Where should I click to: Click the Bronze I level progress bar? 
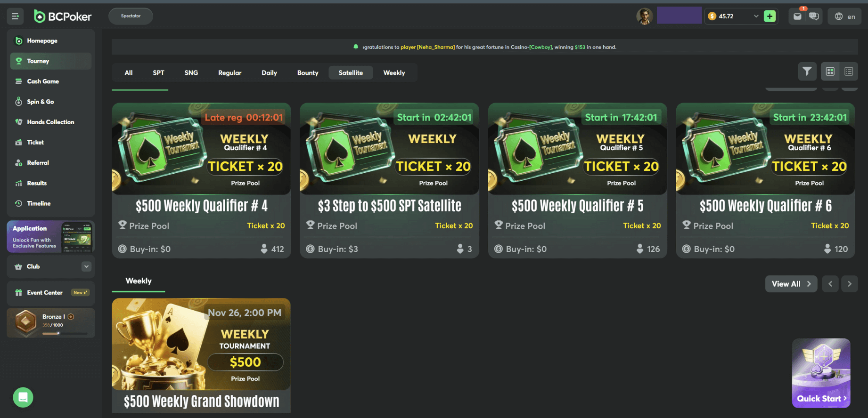tap(65, 333)
